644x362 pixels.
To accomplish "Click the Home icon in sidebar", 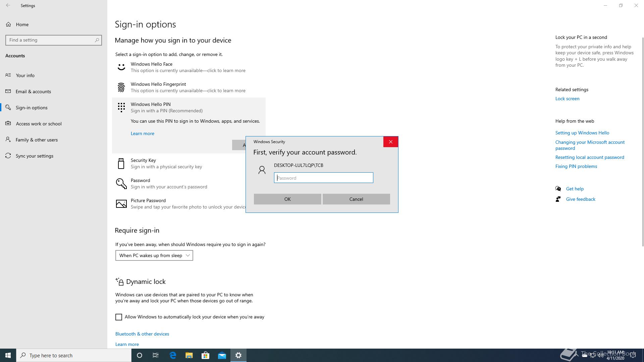I will coord(8,24).
